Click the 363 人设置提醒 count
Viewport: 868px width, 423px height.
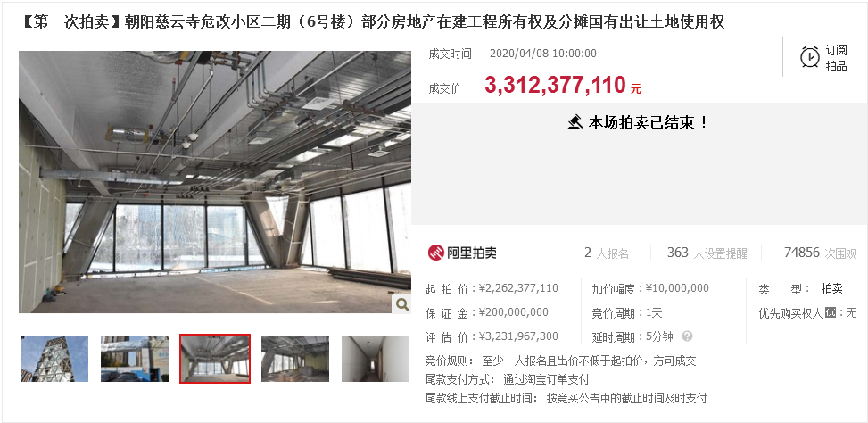(707, 253)
